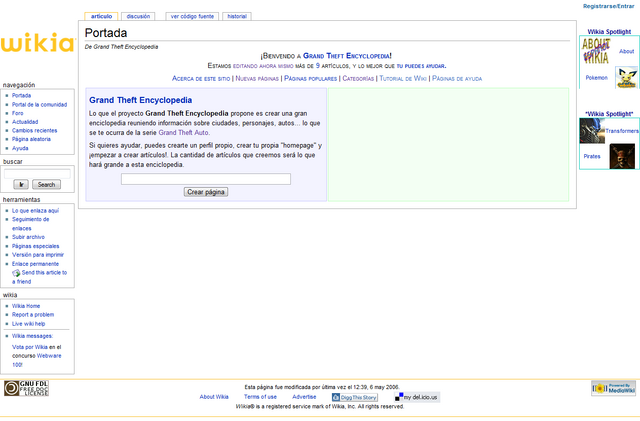The width and height of the screenshot is (640, 421).
Task: Open Versión para imprimir link
Action: 38,255
